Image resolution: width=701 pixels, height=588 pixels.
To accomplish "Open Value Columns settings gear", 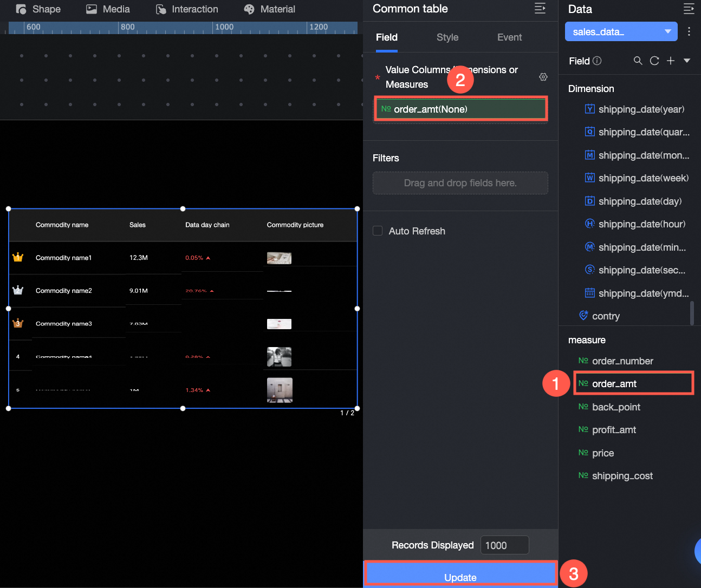I will coord(543,77).
